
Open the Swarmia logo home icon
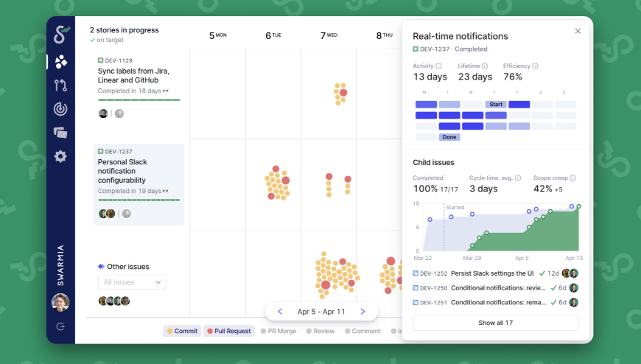click(61, 35)
